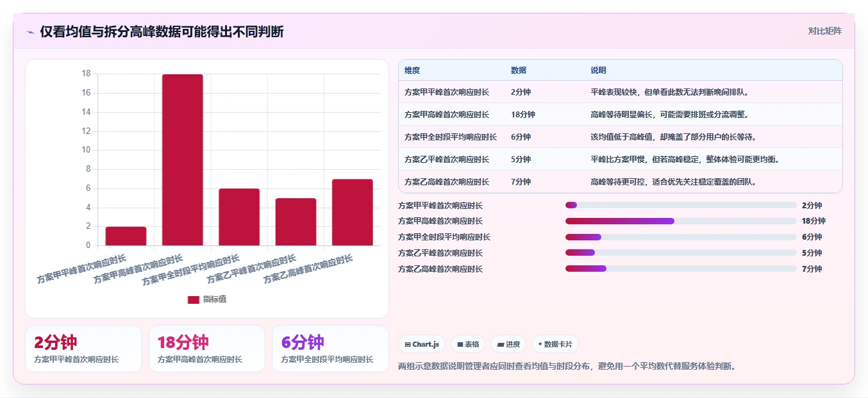Click the 7分钟 value beside the progress bar
868x398 pixels.
812,269
